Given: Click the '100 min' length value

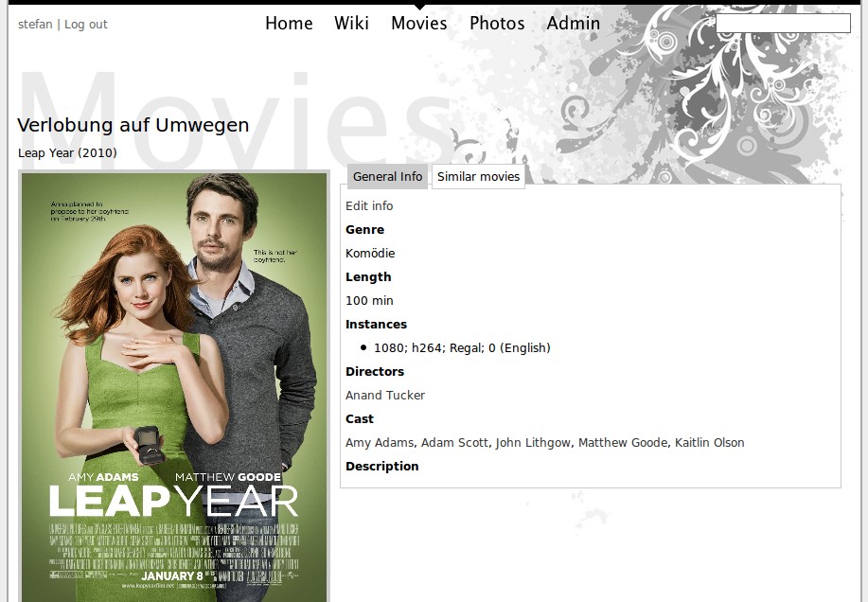Looking at the screenshot, I should click(x=369, y=300).
